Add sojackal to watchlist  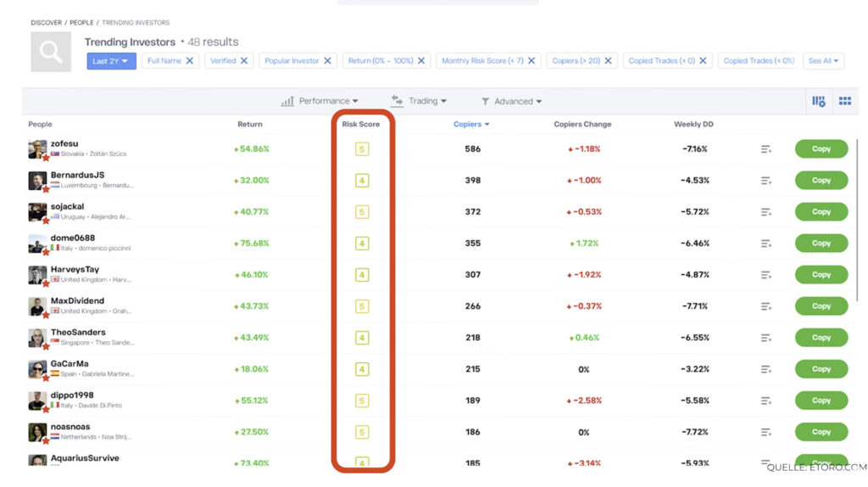point(765,212)
